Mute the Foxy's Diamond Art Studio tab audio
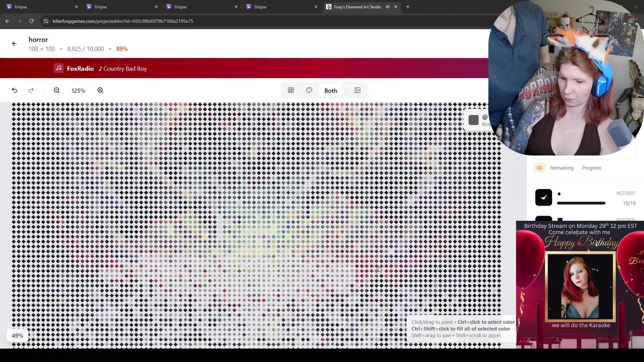The width and height of the screenshot is (644, 362). pos(387,7)
